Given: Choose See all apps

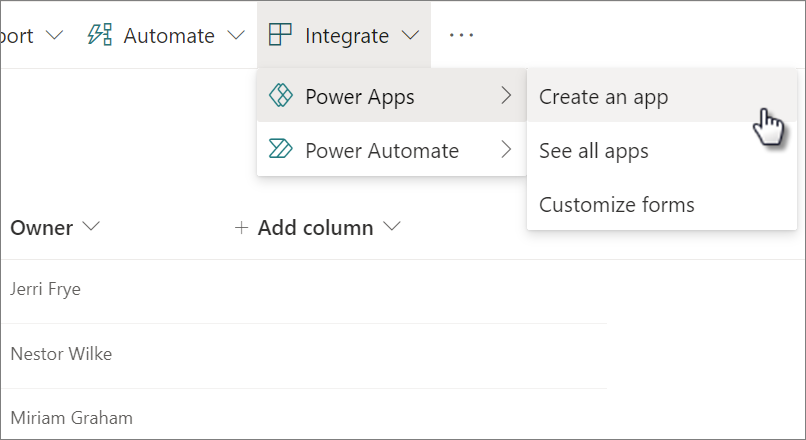Looking at the screenshot, I should point(594,151).
